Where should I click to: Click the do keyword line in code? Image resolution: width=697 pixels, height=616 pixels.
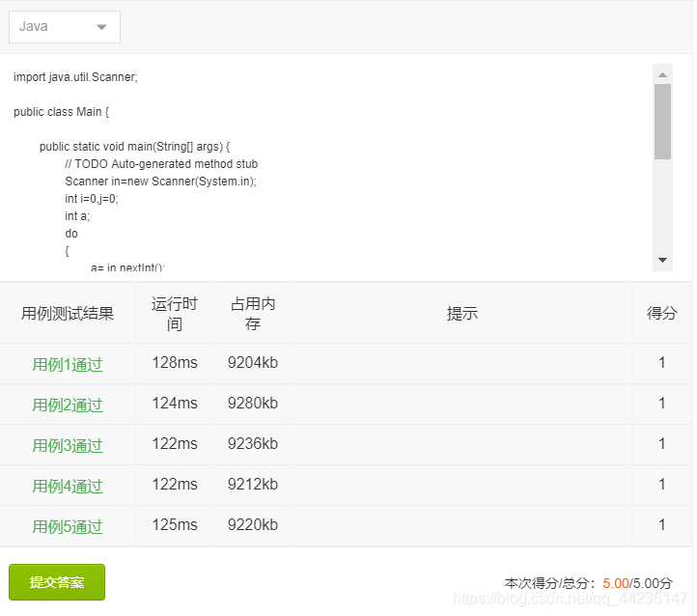(71, 234)
